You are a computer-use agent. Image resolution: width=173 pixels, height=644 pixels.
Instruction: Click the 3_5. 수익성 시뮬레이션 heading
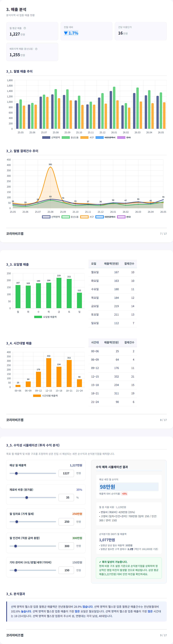pos(33,445)
